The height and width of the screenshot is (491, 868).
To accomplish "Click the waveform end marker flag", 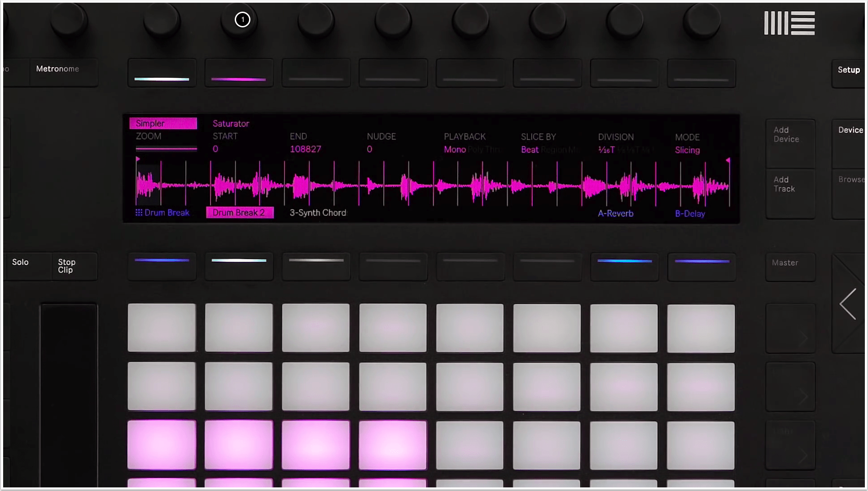I will (x=728, y=160).
